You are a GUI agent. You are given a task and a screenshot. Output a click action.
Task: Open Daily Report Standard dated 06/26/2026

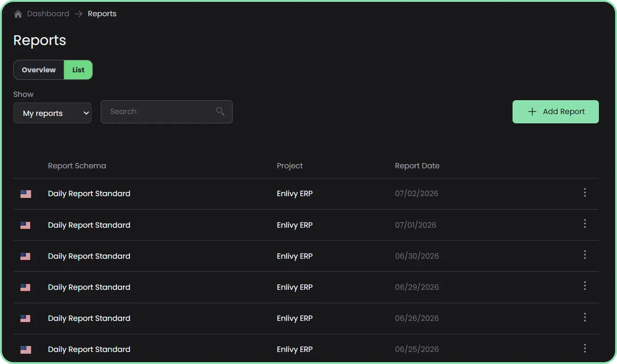[x=89, y=318]
